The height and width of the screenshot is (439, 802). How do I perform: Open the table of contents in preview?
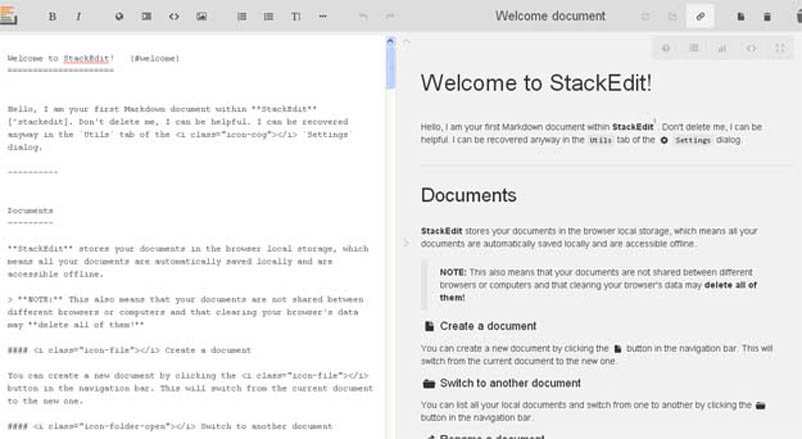694,48
